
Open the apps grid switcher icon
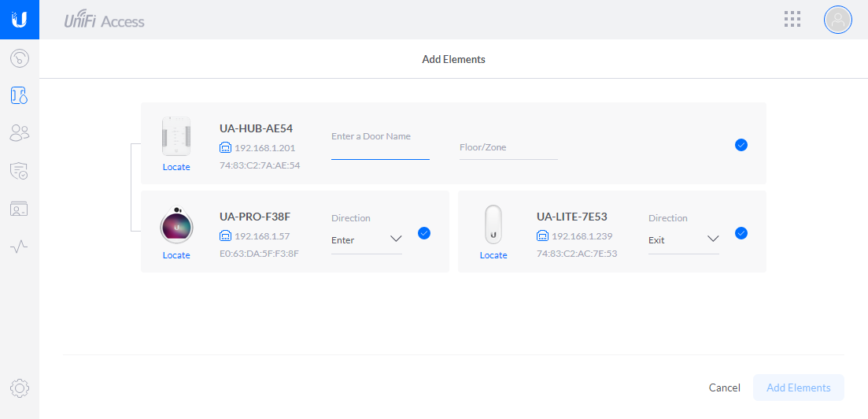click(x=792, y=20)
